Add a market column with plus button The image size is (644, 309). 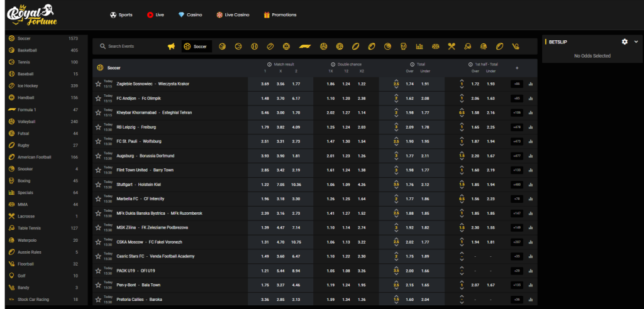coord(517,68)
